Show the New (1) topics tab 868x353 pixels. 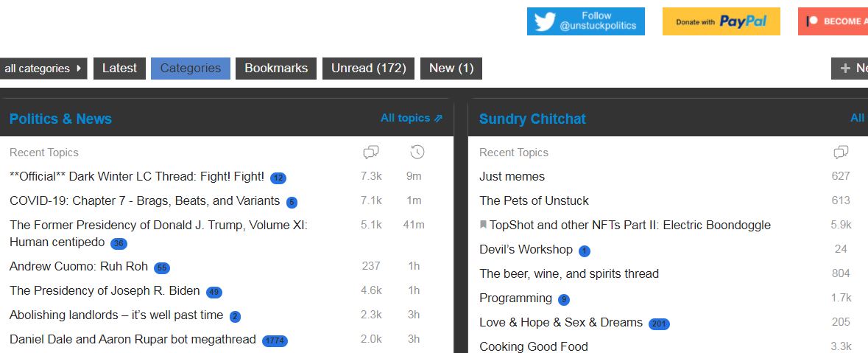(x=451, y=69)
